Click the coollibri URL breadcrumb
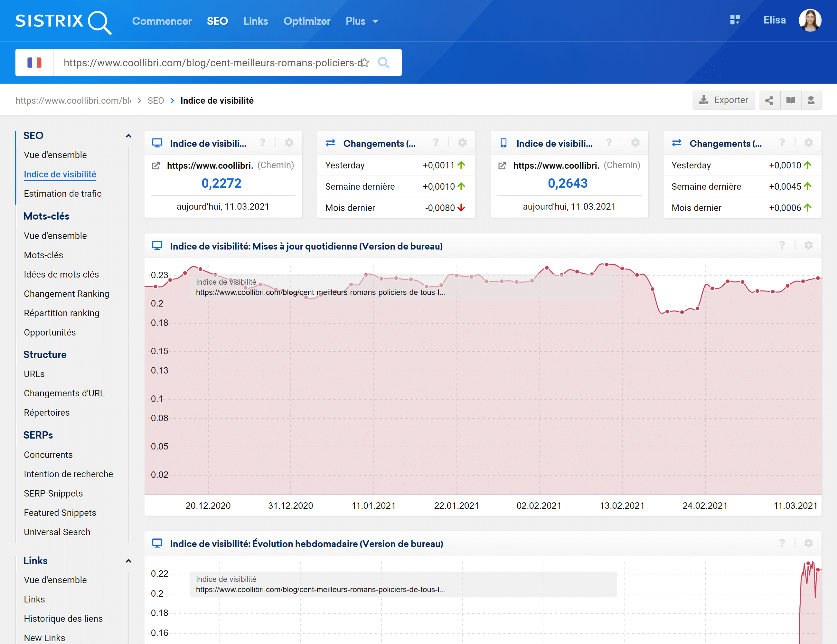837x644 pixels. pos(73,100)
